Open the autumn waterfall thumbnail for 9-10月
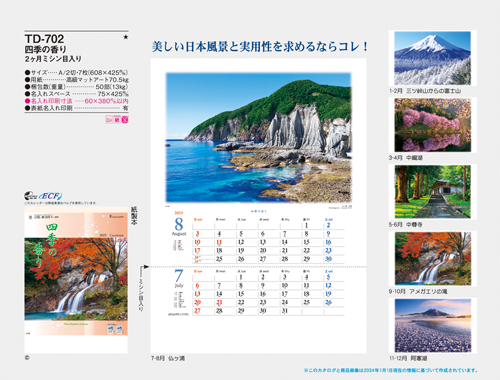Screen dimensions: 500x380 coord(432,259)
